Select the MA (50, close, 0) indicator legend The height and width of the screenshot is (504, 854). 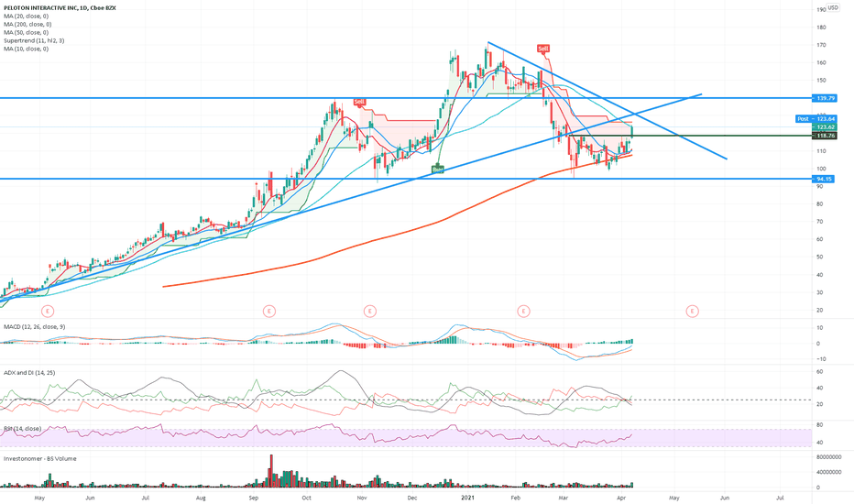(27, 33)
